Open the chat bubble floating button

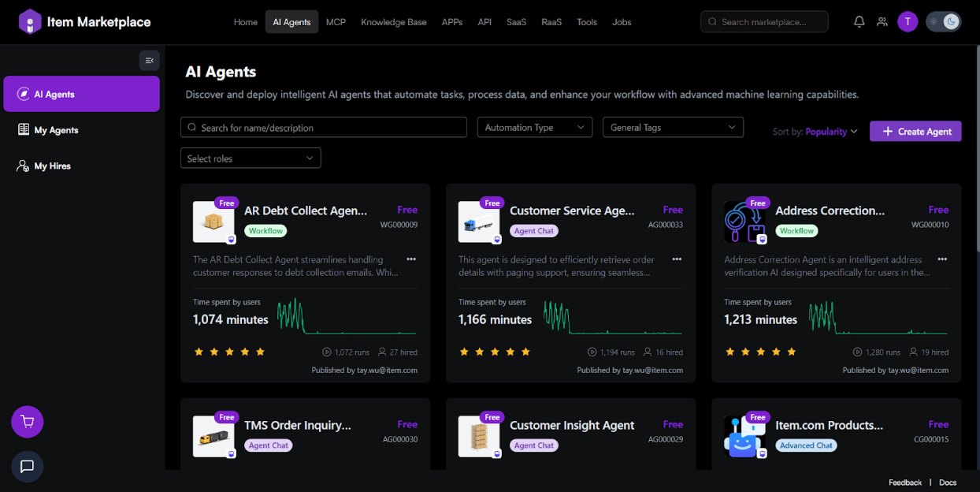click(28, 466)
